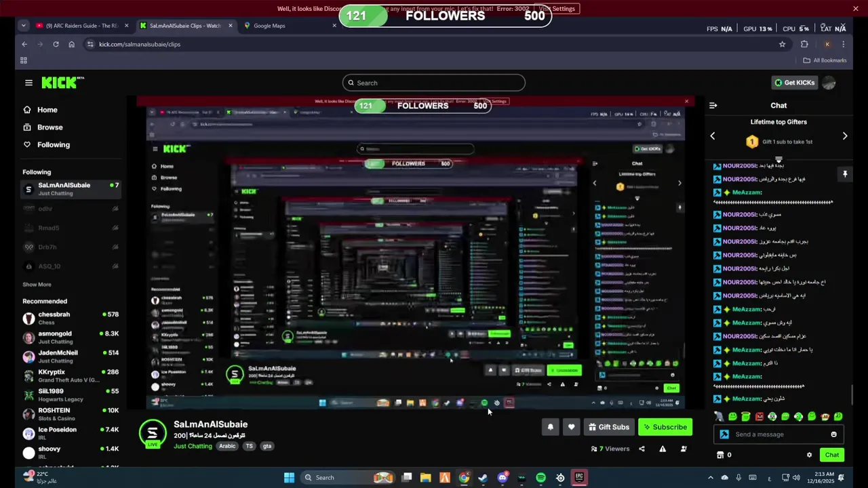This screenshot has height=488, width=868.
Task: Open the Kick hamburger sidebar menu
Action: pos(28,83)
